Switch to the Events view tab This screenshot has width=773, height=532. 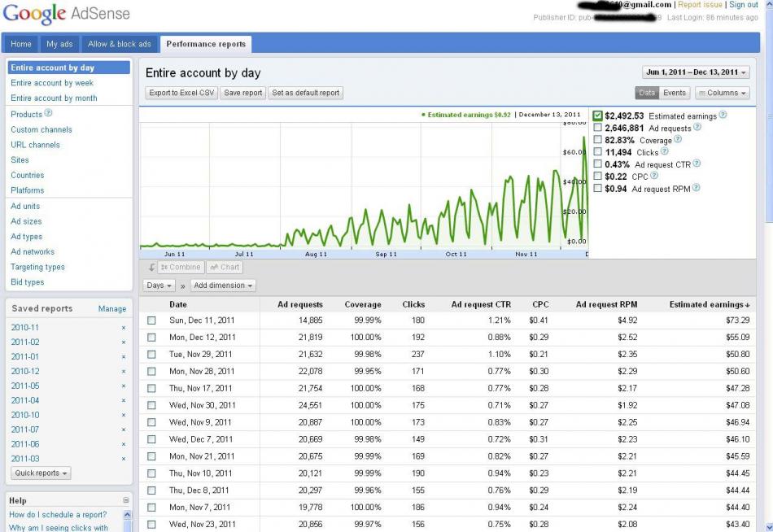pos(675,93)
